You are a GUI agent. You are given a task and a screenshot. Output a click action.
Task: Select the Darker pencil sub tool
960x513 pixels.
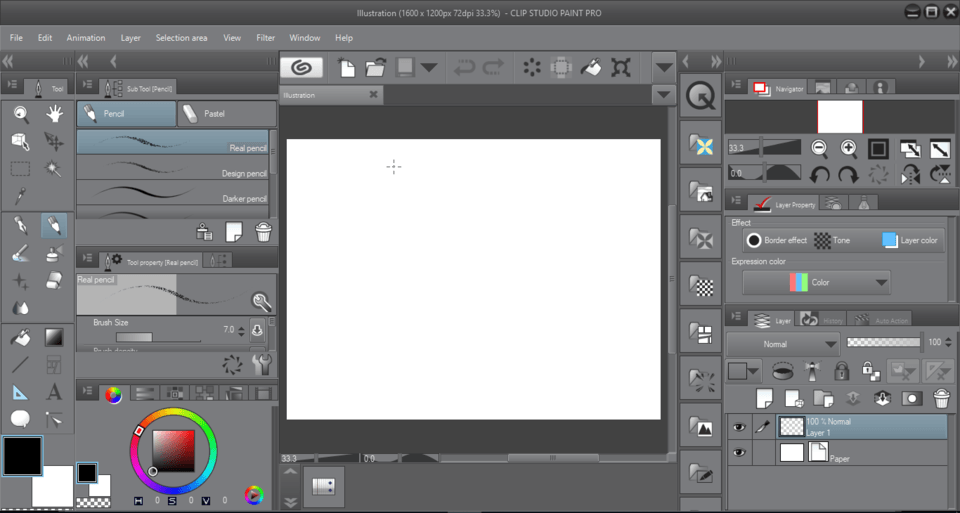click(172, 192)
